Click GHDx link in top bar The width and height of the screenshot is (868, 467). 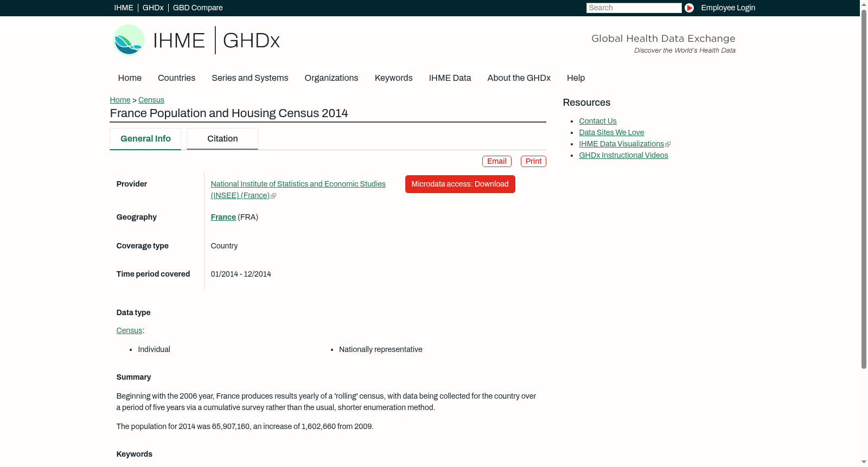tap(153, 8)
